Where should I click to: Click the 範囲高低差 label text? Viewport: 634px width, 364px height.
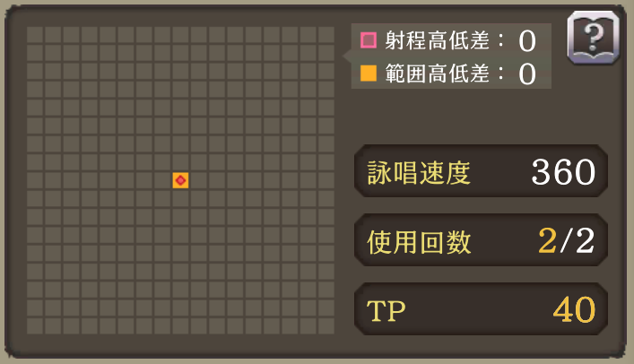coord(437,74)
